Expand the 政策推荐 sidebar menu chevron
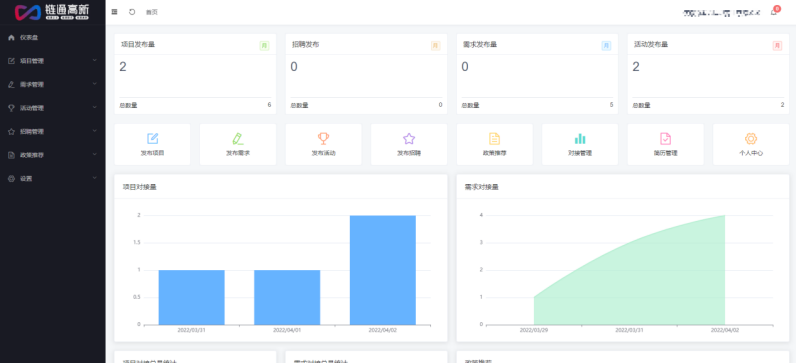The image size is (796, 363). [95, 154]
